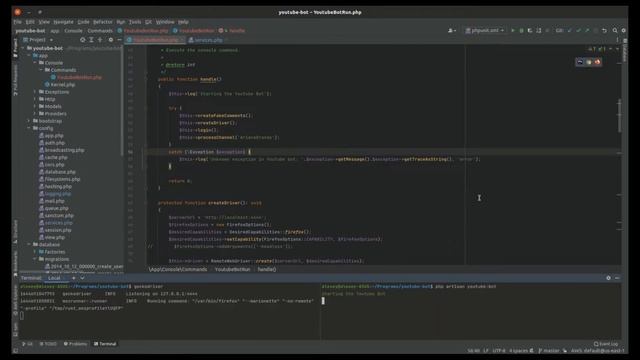Click Commands breadcrumb in navigation bar
640x360 pixels.
100,31
